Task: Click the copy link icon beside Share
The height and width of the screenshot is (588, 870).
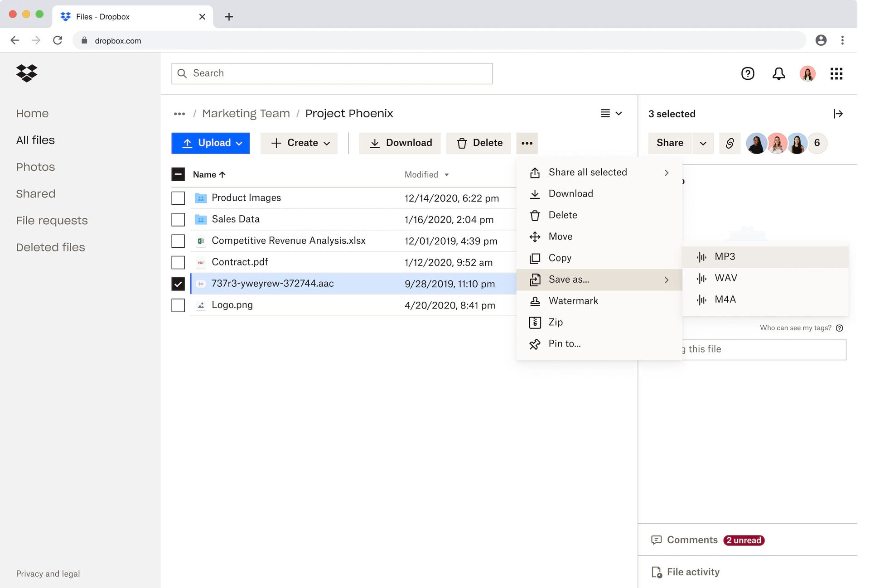Action: (x=730, y=143)
